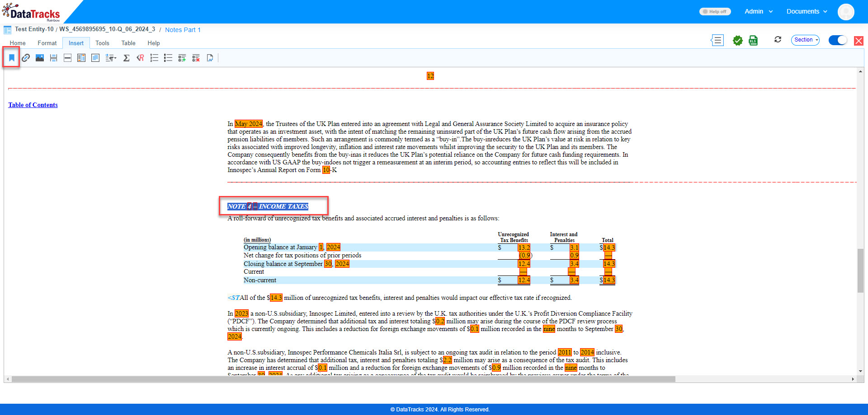
Task: Click the Total column header
Action: 608,240
